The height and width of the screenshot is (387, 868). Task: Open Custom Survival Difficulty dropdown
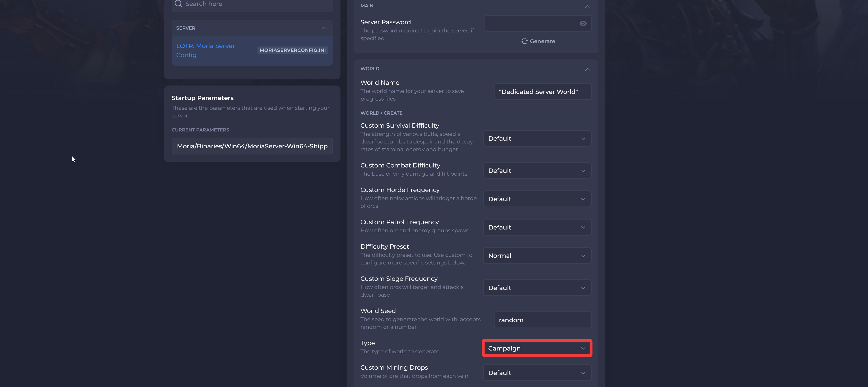click(537, 138)
